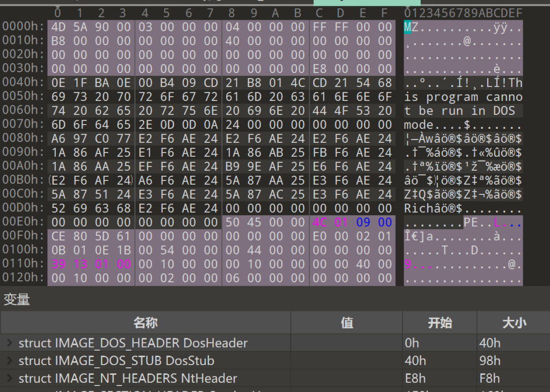Select the NtHeader variable row name
Image resolution: width=550 pixels, height=392 pixels.
pyautogui.click(x=127, y=379)
